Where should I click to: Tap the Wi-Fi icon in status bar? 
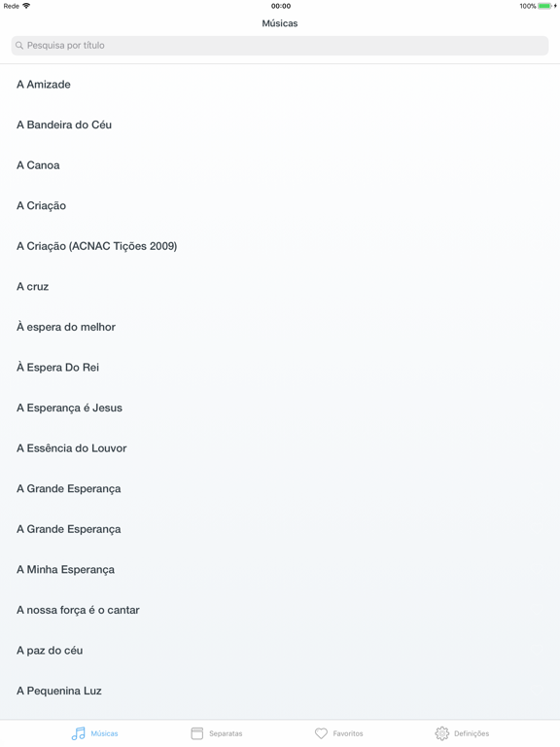click(26, 6)
